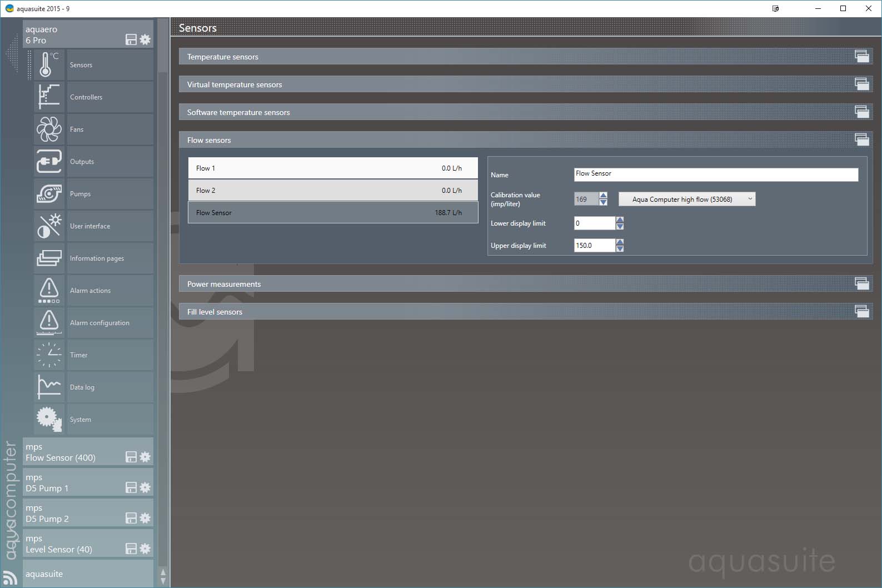Screen dimensions: 882x588
Task: Open the Pumps icon in sidebar
Action: (x=49, y=194)
